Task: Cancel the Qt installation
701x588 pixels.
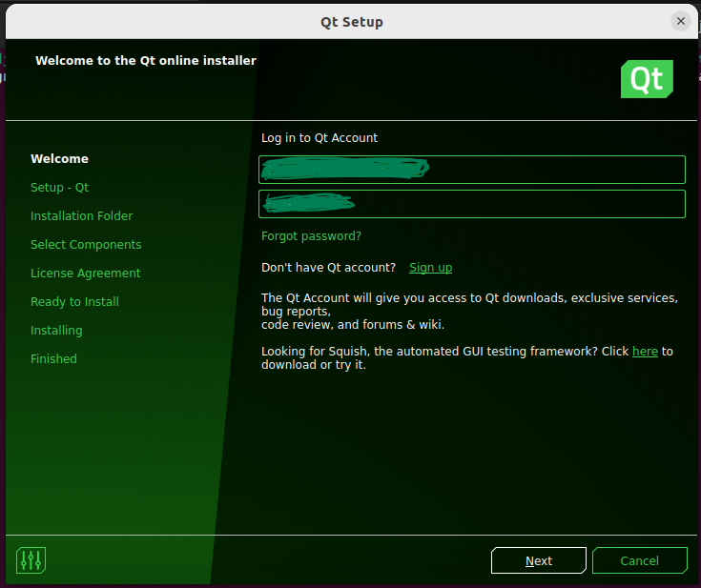Action: click(640, 560)
